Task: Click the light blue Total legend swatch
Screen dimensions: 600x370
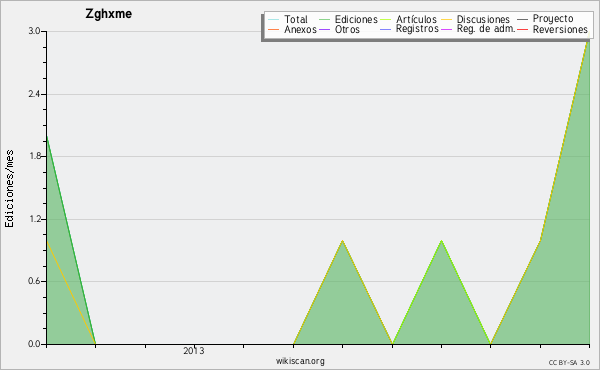Action: coord(274,20)
